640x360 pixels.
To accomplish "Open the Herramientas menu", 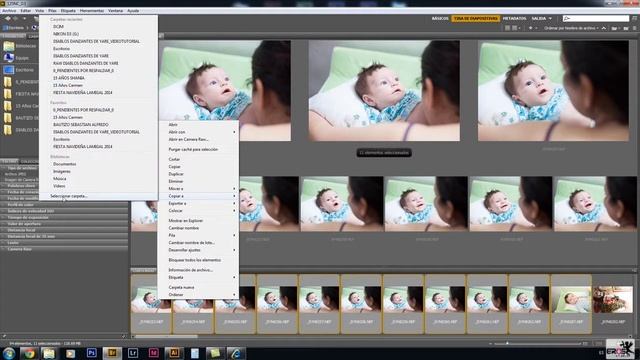I will [91, 11].
